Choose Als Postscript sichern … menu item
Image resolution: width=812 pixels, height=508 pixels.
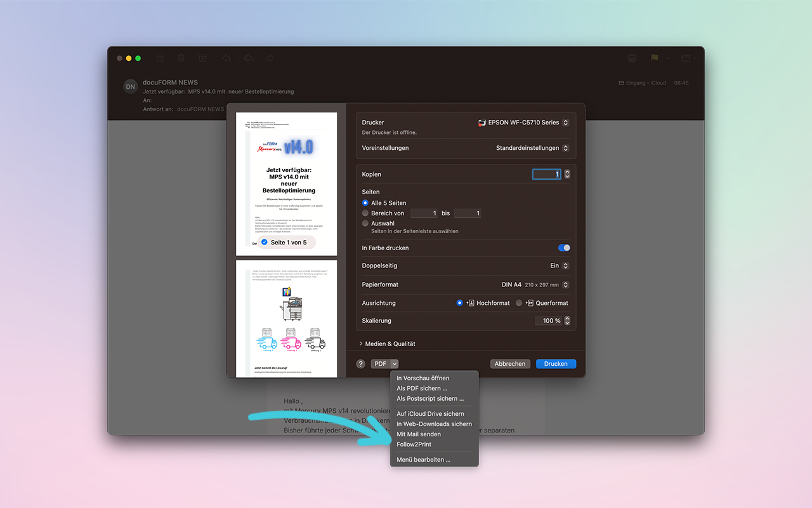point(434,399)
